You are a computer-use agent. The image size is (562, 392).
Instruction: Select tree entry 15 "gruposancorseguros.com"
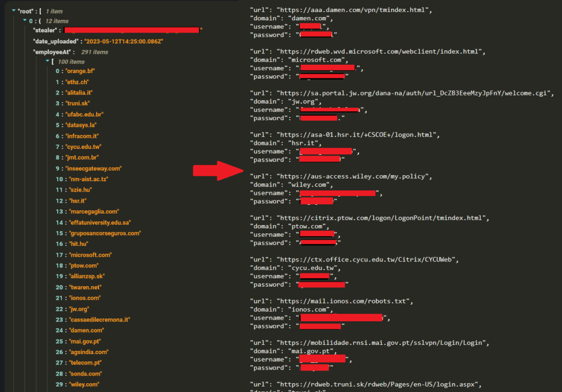click(x=98, y=233)
